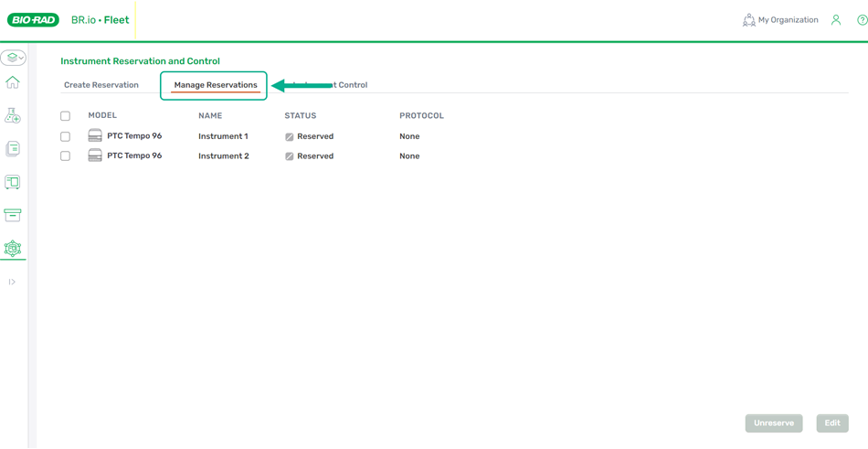Click the Instrument 1 name cell
Image resolution: width=868 pixels, height=449 pixels.
223,136
